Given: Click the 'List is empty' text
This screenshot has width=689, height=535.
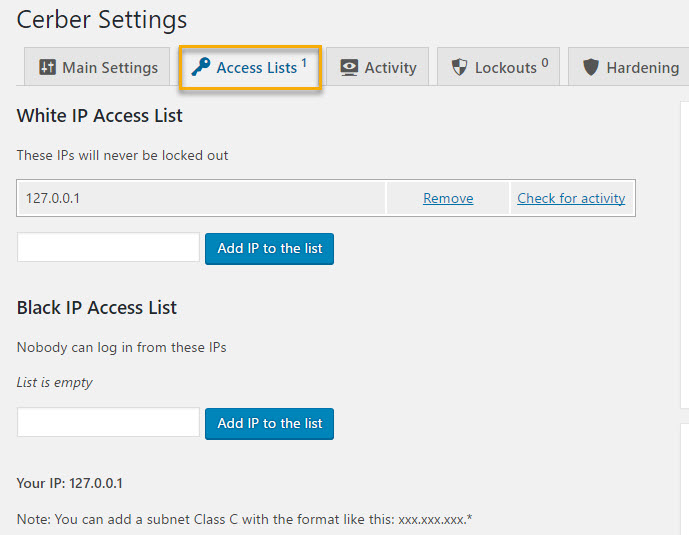Looking at the screenshot, I should click(54, 383).
